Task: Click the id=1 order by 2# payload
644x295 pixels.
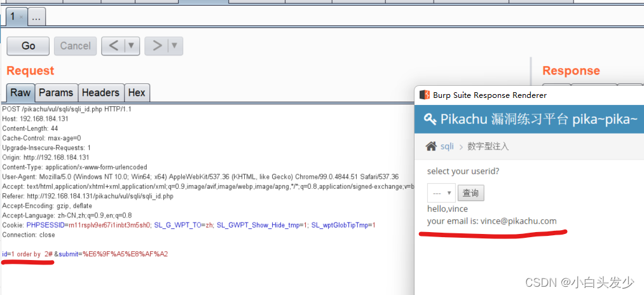Action: pyautogui.click(x=27, y=254)
